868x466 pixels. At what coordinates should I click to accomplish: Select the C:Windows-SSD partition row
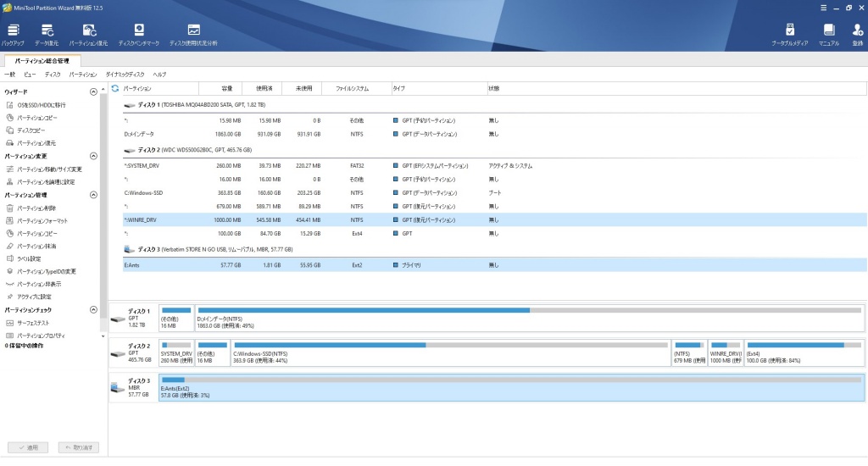tap(494, 192)
